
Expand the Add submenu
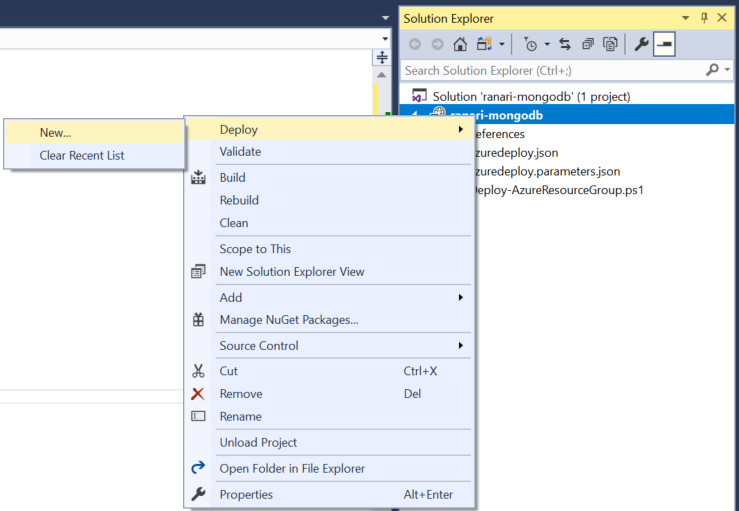point(460,297)
